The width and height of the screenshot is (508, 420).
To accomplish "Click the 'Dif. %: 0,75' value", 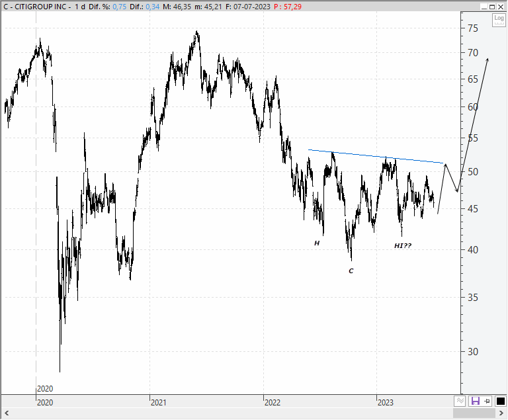I will pyautogui.click(x=108, y=7).
